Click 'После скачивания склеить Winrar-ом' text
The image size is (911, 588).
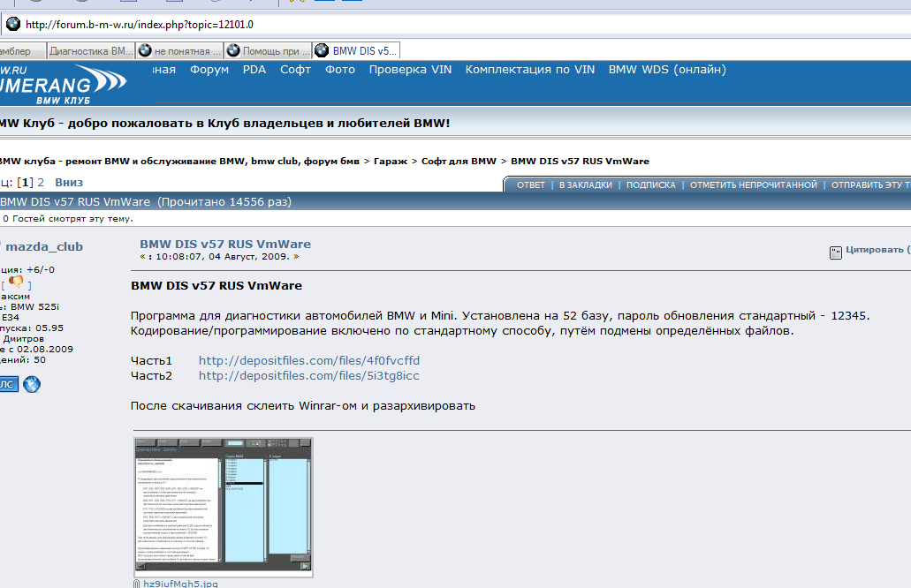(x=244, y=406)
